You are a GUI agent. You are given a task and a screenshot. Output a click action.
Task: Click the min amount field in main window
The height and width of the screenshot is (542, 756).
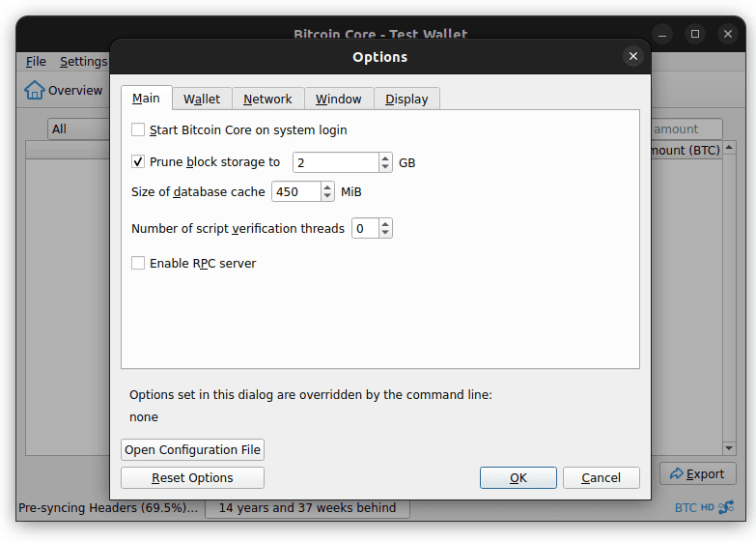pos(686,128)
